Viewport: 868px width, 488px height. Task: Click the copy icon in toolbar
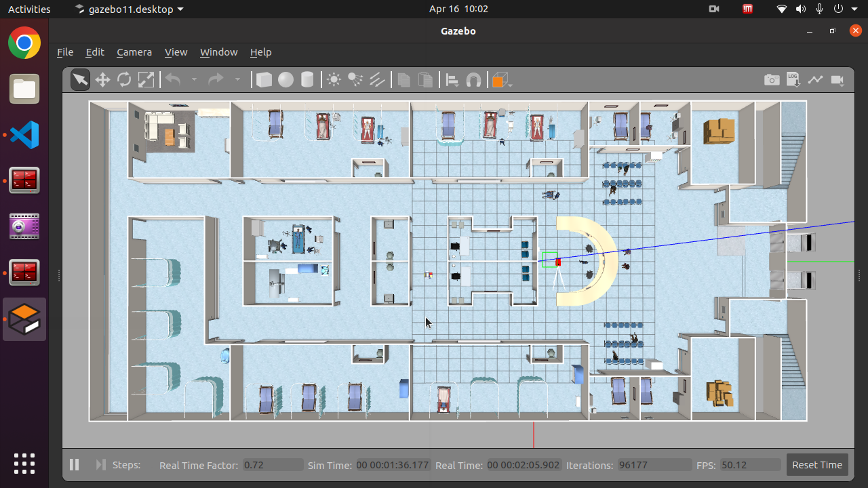[404, 80]
